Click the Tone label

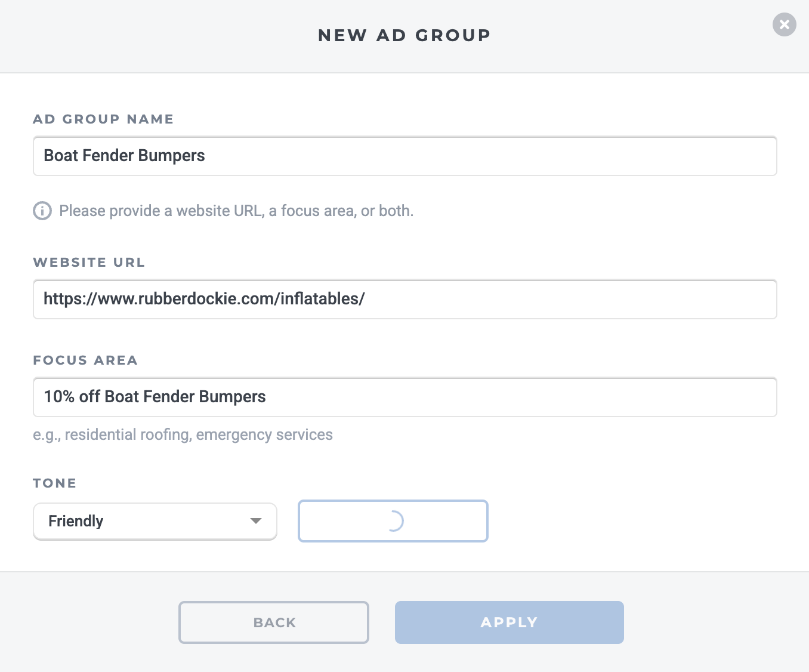(x=55, y=483)
